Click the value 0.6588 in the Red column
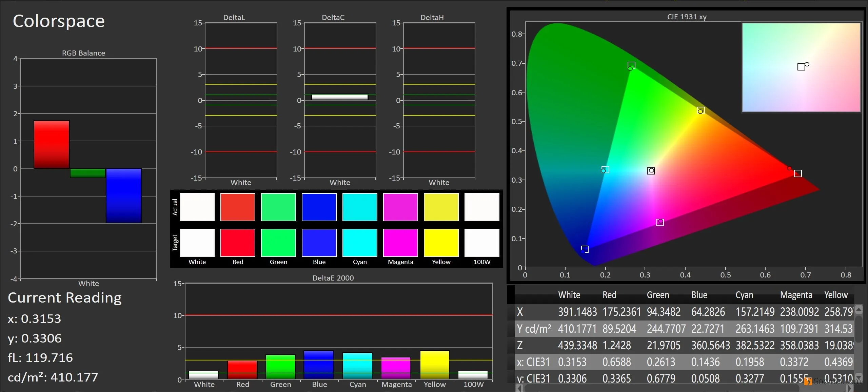 [x=616, y=362]
